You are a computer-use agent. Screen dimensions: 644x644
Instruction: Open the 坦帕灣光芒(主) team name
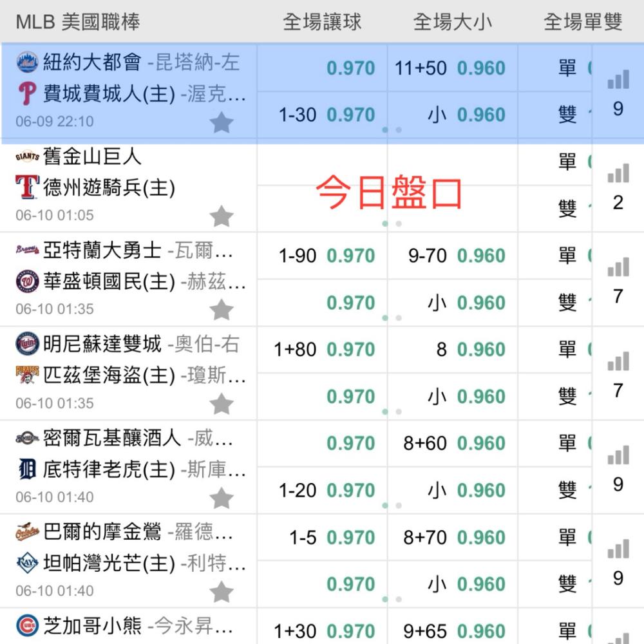coord(109,563)
